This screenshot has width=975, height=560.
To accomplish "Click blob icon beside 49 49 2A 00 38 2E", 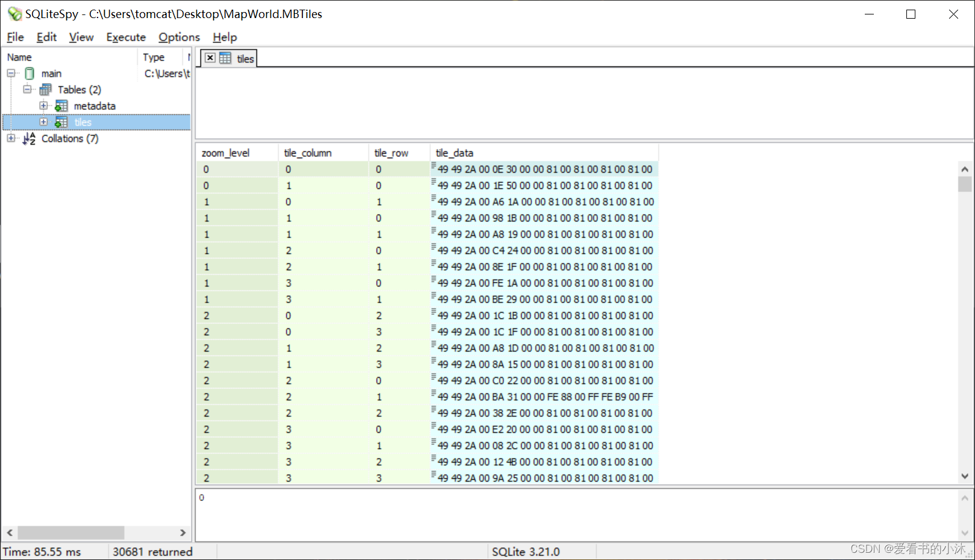I will point(434,409).
